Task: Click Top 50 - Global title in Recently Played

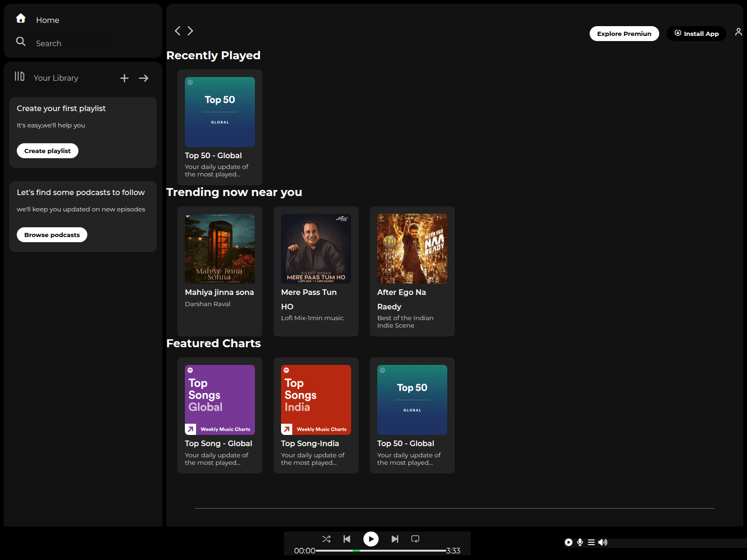Action: click(213, 155)
